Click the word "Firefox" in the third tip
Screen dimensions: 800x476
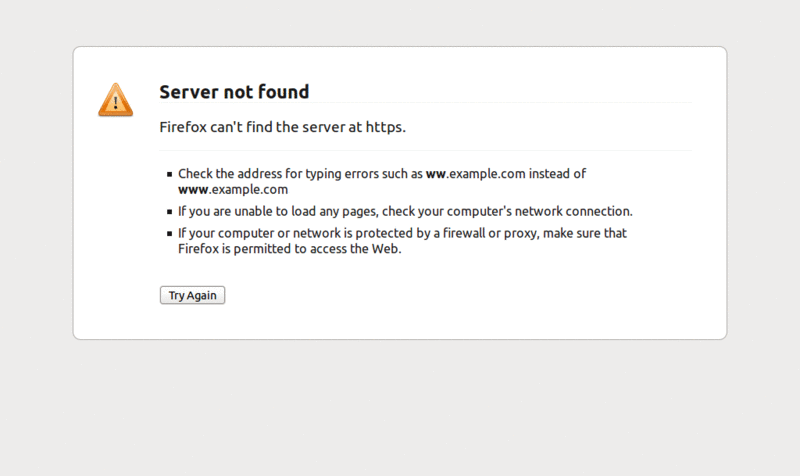(198, 249)
